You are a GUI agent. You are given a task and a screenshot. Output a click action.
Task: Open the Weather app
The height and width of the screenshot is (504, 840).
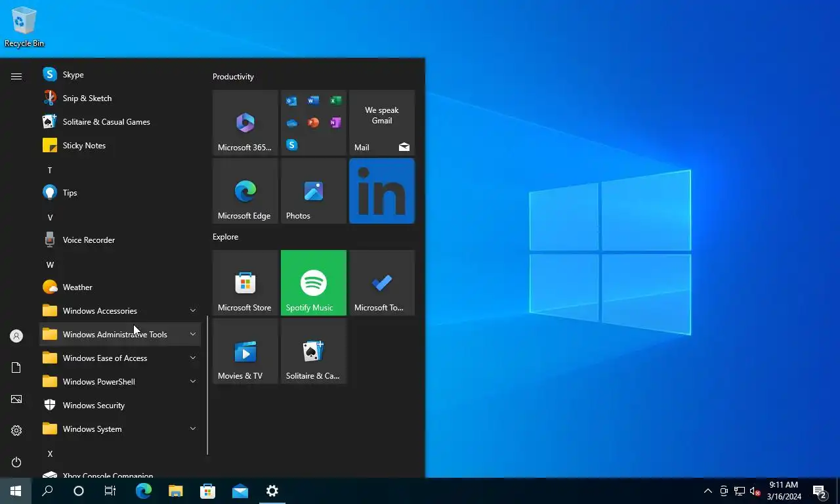point(120,287)
